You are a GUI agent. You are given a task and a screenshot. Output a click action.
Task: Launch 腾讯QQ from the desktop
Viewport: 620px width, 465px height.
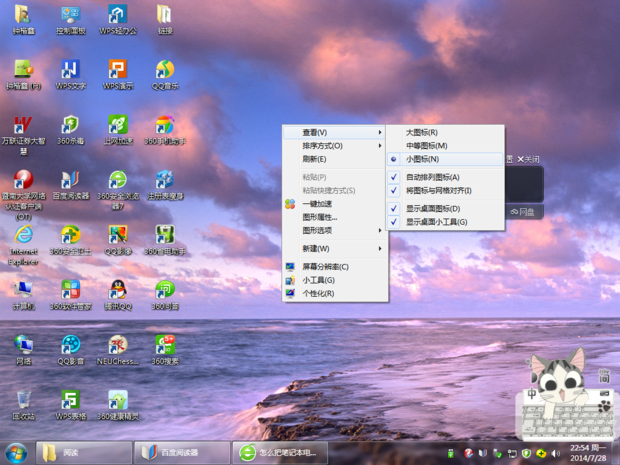coord(117,291)
